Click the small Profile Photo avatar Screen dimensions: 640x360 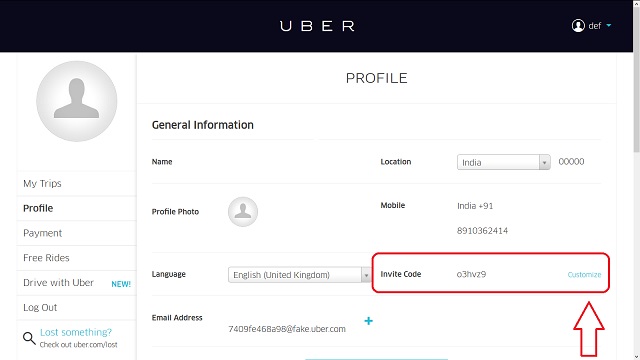point(243,212)
